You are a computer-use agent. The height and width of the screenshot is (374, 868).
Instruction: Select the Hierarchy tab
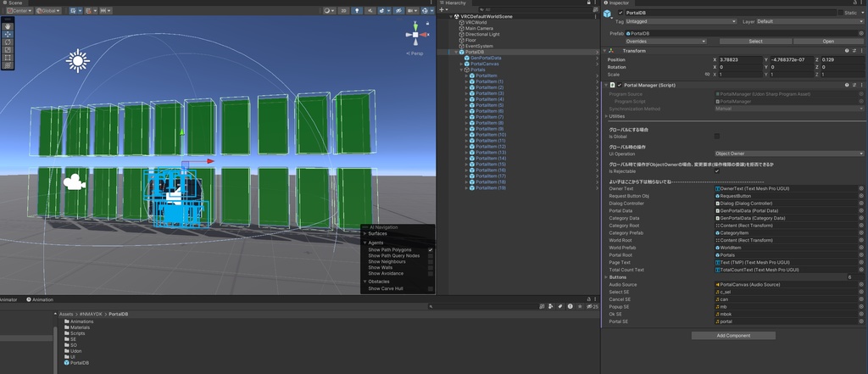click(456, 3)
